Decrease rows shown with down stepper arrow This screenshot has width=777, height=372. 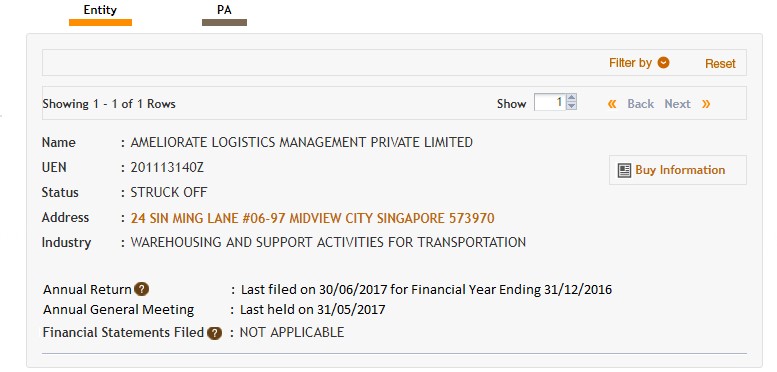571,106
